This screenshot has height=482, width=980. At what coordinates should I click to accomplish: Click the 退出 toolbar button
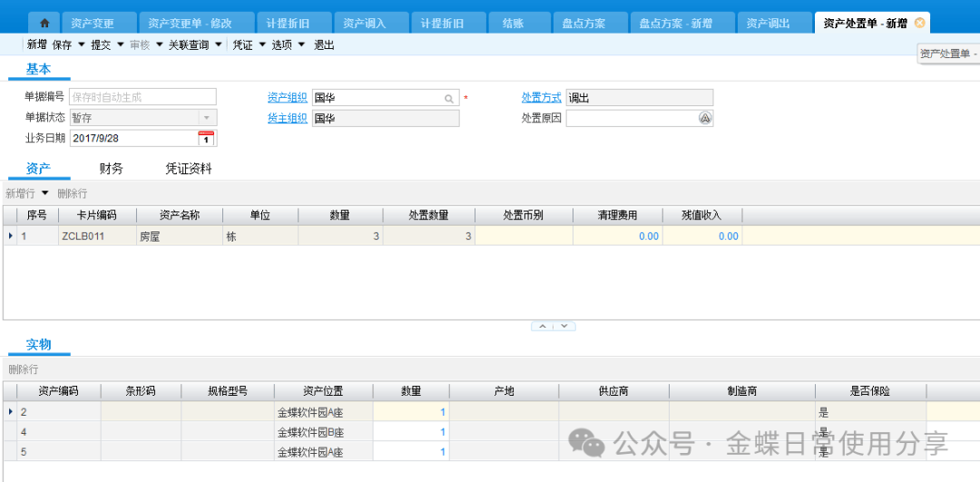click(324, 44)
